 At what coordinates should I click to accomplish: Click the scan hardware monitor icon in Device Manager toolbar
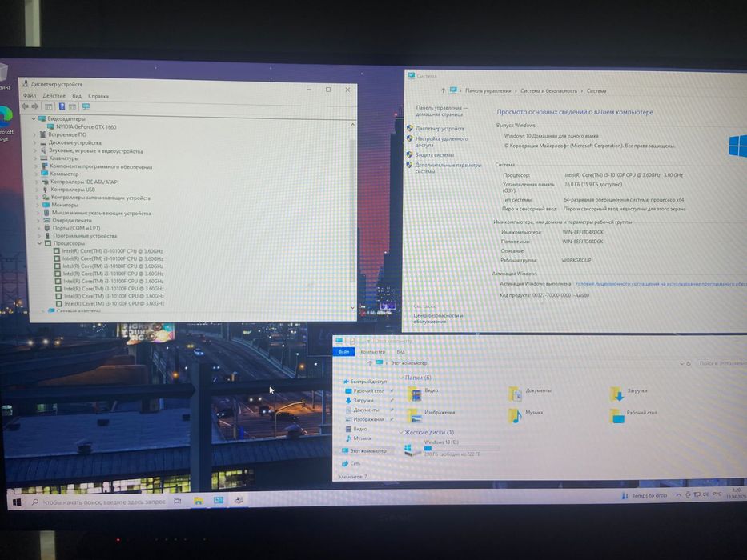pos(86,106)
